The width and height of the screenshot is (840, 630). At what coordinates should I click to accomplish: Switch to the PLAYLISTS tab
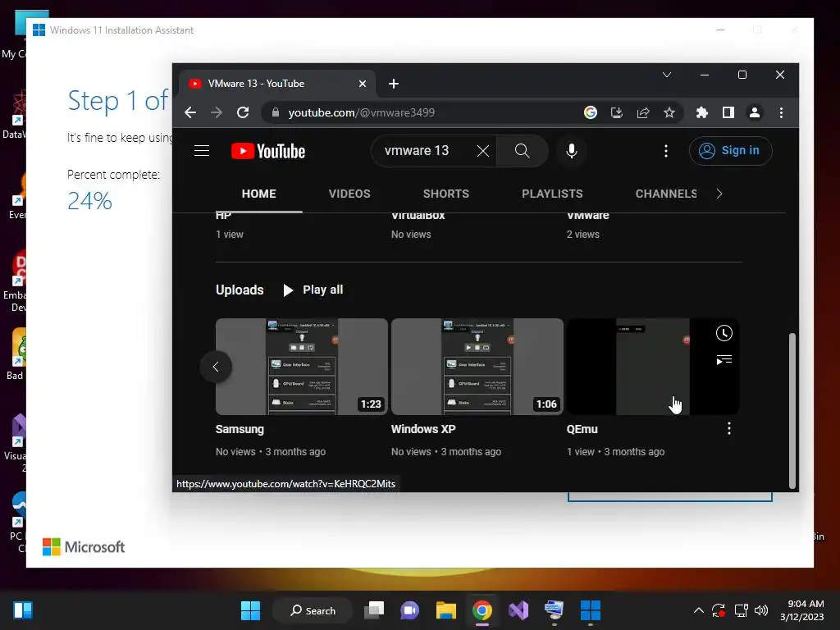click(552, 194)
